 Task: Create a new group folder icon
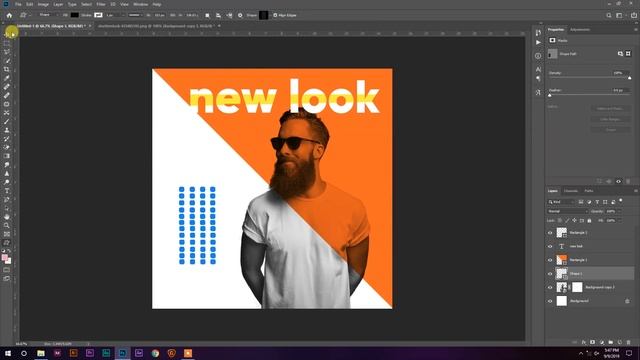(611, 342)
